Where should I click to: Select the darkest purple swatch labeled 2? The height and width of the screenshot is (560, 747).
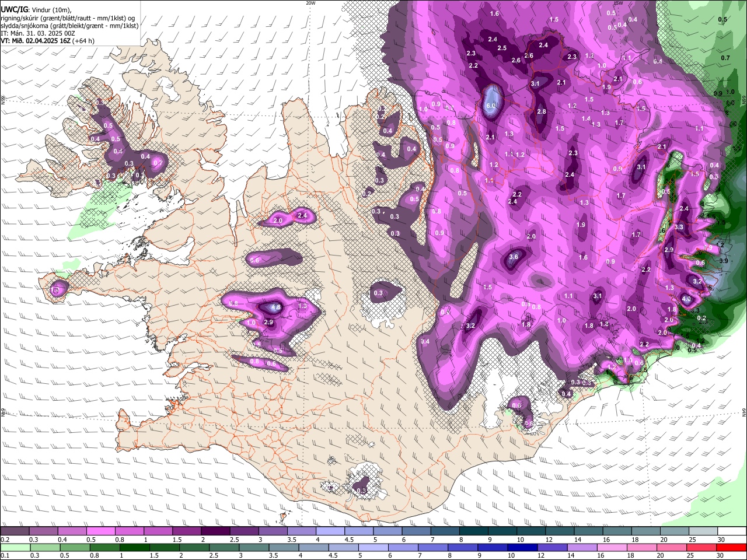(x=215, y=531)
